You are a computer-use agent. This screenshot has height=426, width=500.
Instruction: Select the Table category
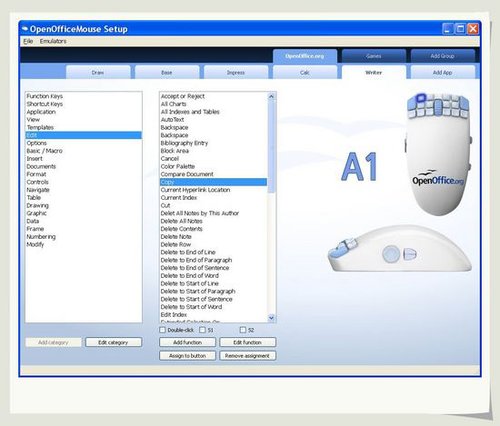click(34, 198)
